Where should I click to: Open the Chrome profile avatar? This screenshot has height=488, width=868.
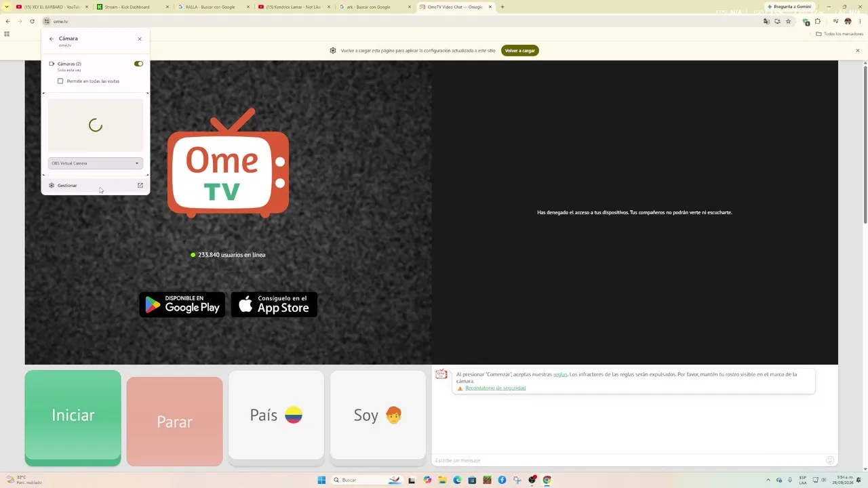tap(848, 22)
